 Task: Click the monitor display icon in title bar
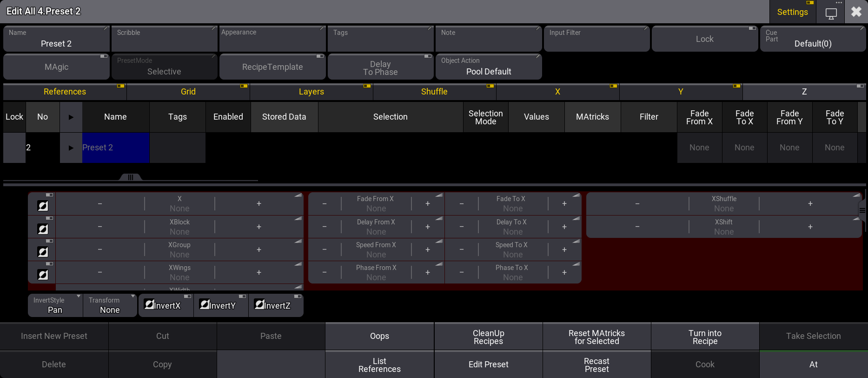point(831,13)
